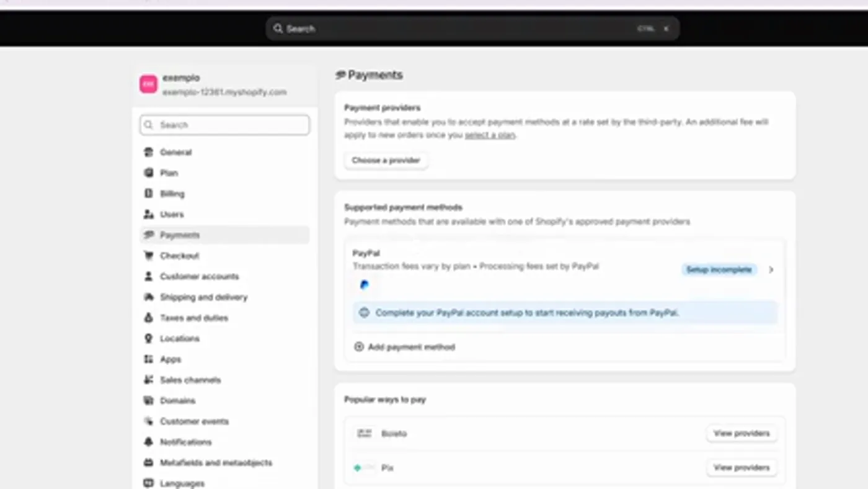868x489 pixels.
Task: Click the Taxes and duties icon
Action: click(148, 318)
